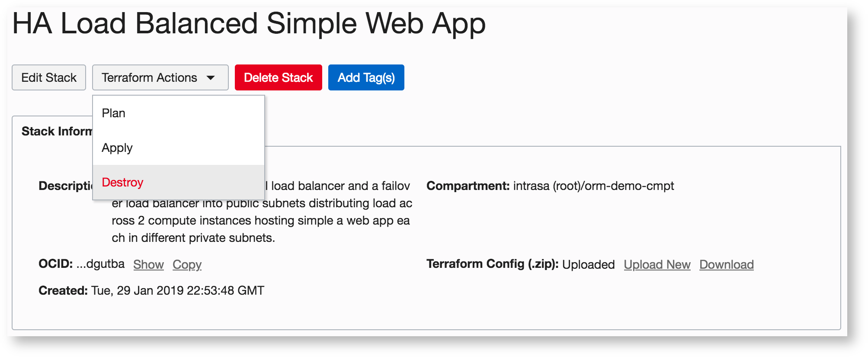Choose Apply in the dropdown menu
This screenshot has height=357, width=868.
click(x=117, y=148)
